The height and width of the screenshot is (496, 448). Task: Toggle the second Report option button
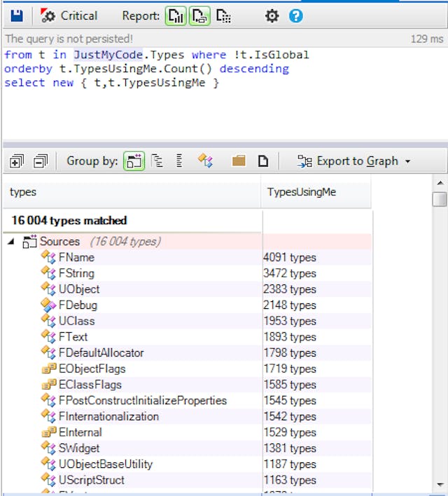coord(199,15)
